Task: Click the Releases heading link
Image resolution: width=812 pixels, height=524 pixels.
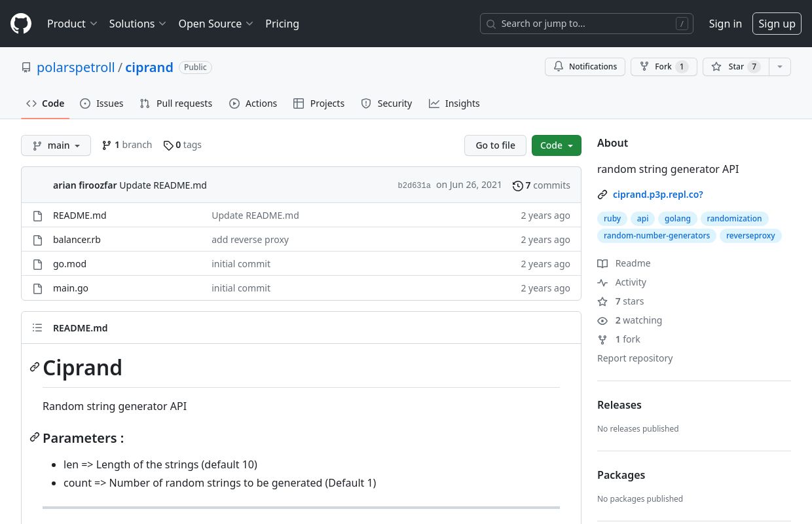Action: (619, 405)
